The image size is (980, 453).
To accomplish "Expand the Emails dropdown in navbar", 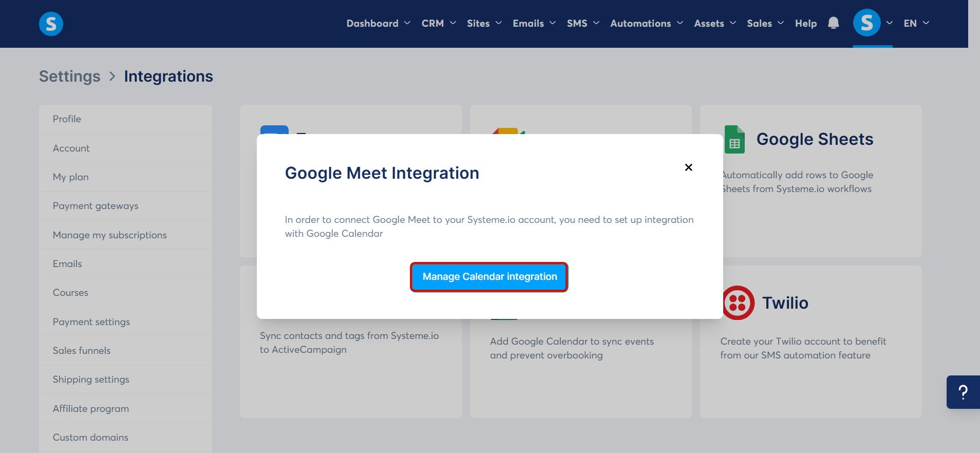I will point(534,23).
